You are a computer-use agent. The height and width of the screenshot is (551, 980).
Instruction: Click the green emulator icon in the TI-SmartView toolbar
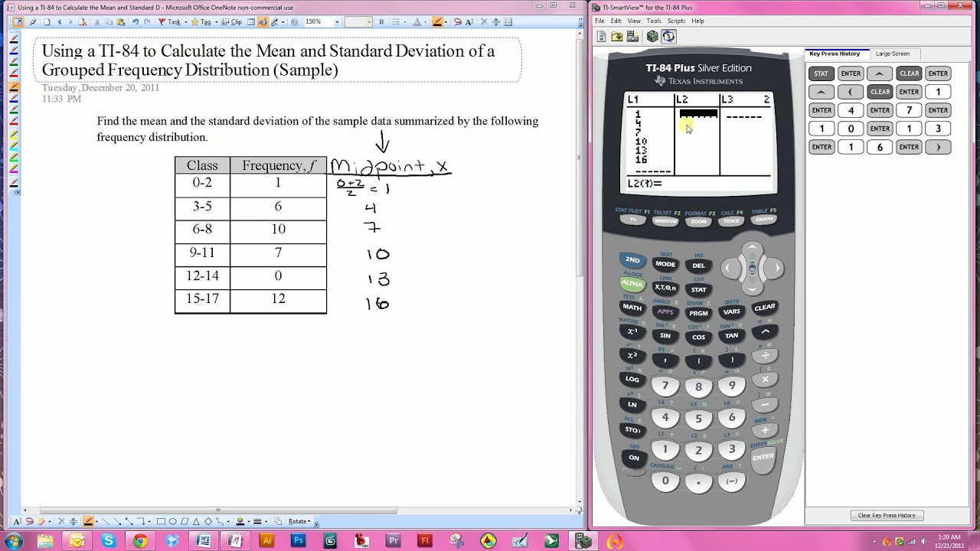[x=652, y=36]
